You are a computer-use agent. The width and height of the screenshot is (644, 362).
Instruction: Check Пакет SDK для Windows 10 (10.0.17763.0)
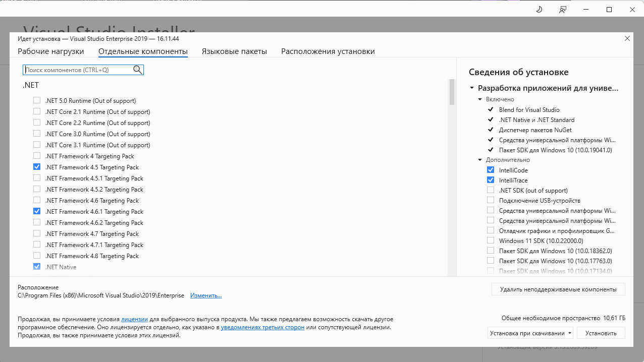491,261
